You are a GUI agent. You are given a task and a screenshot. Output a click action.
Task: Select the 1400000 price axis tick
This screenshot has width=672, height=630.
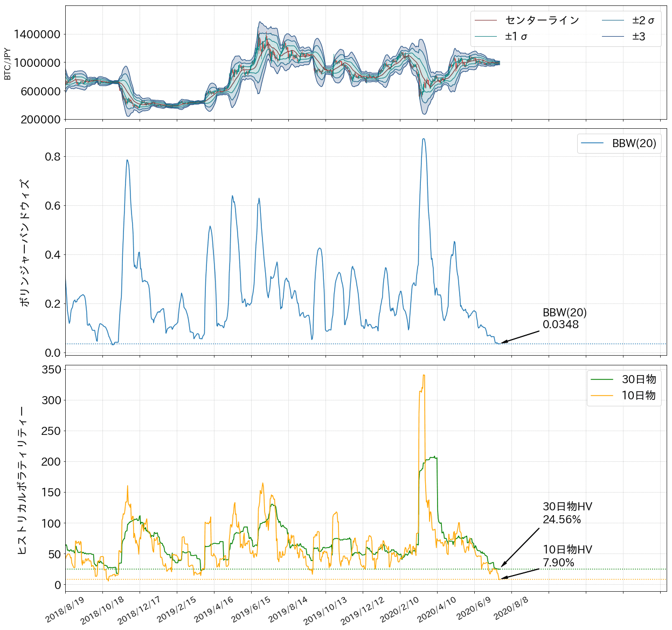[x=37, y=33]
